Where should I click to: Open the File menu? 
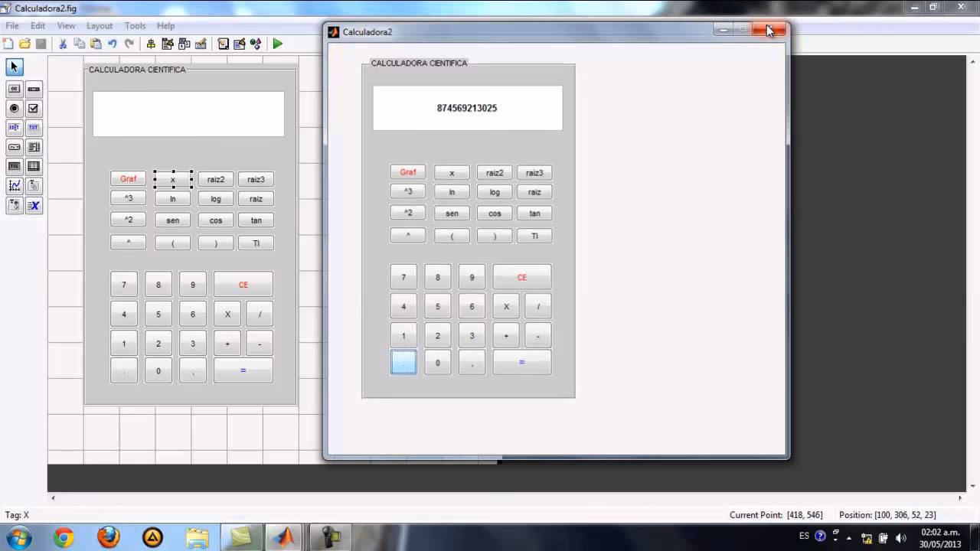pyautogui.click(x=11, y=25)
